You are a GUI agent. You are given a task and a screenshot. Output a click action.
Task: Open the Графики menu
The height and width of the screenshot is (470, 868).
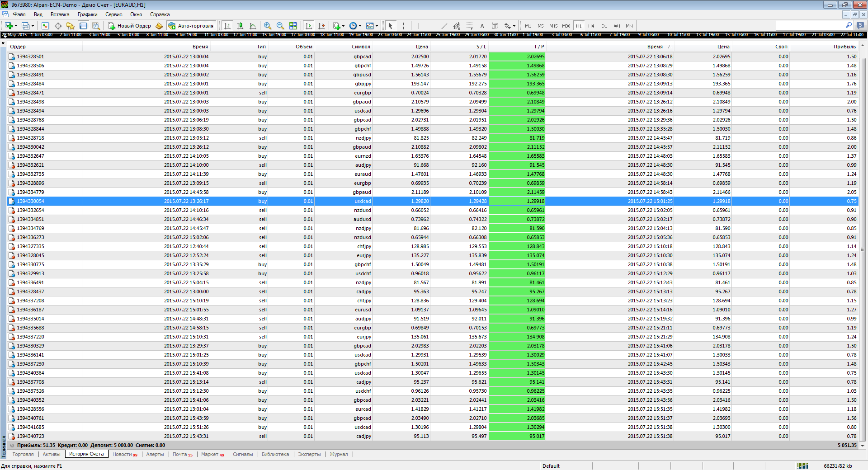pyautogui.click(x=87, y=14)
